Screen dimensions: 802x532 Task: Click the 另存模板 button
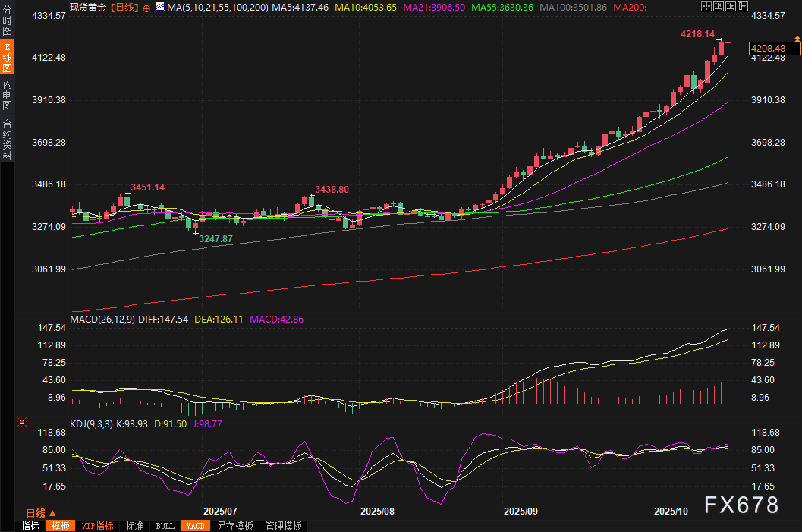click(x=234, y=526)
